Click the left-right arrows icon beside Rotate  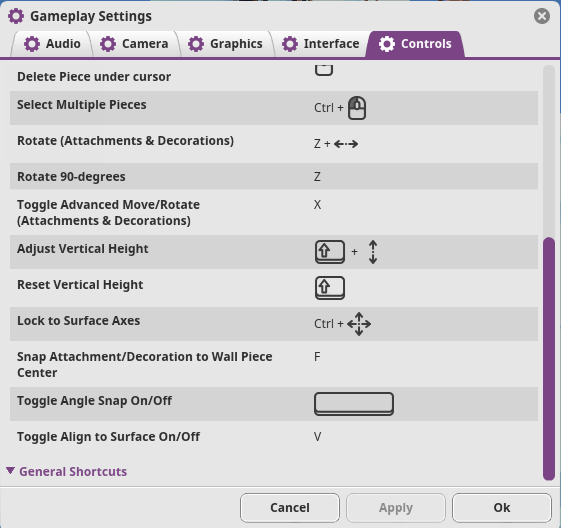tap(346, 144)
